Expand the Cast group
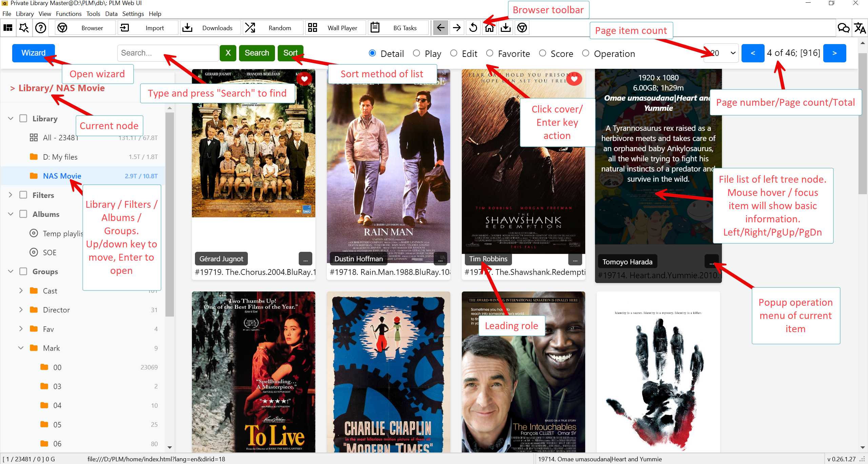868x464 pixels. [21, 290]
